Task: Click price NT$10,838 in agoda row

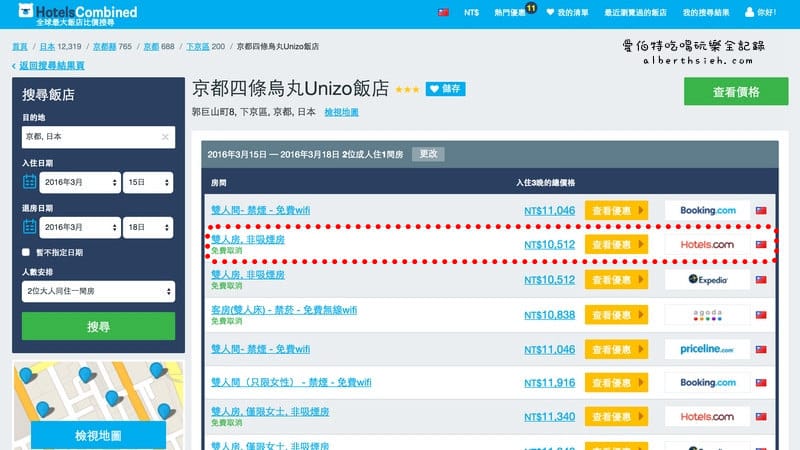Action: pos(549,315)
